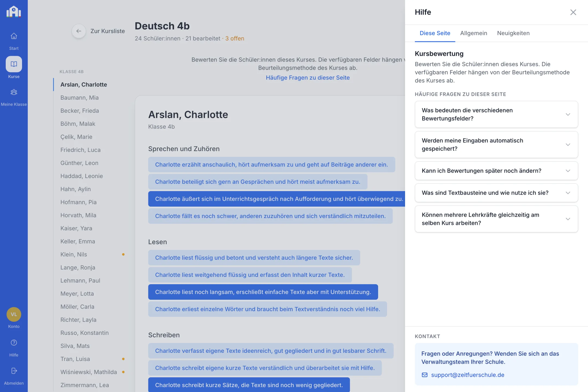Select student 'Çelik, Marie'

91,137
